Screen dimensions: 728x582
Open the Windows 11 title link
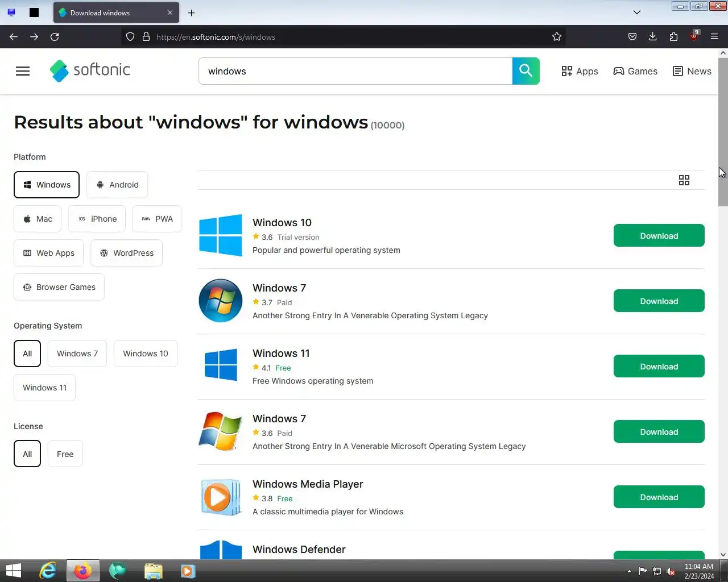(281, 354)
